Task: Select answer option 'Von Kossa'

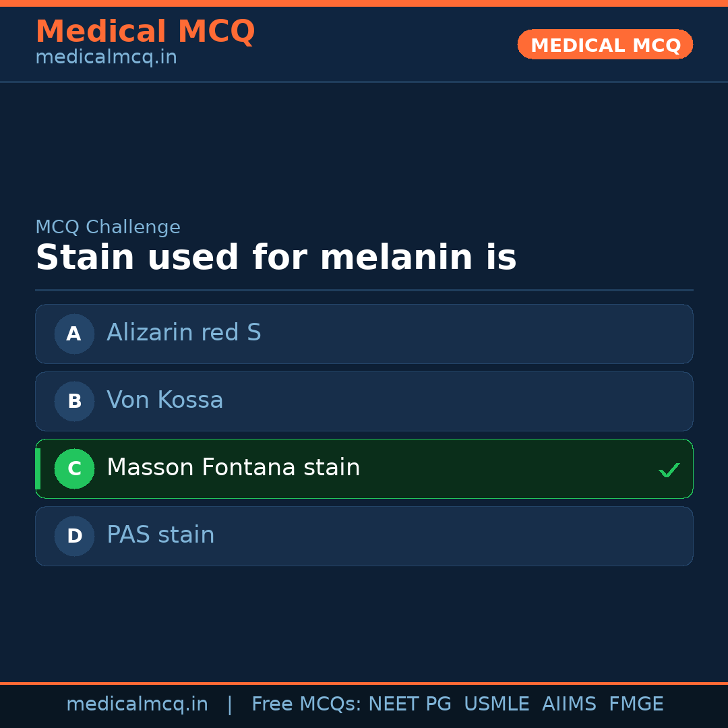Action: (364, 401)
